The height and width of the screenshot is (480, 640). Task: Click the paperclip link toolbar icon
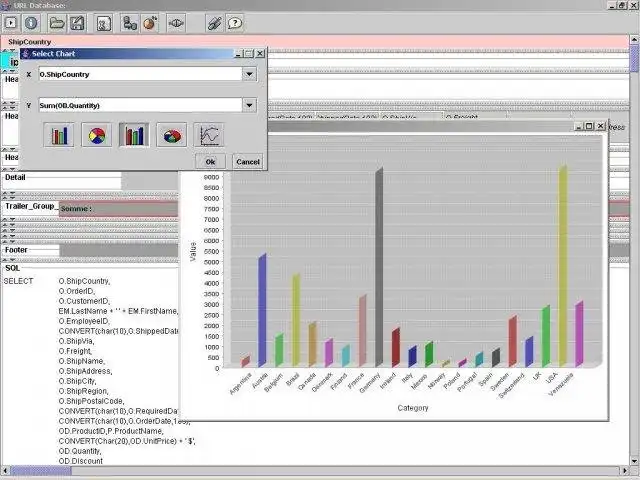click(215, 23)
